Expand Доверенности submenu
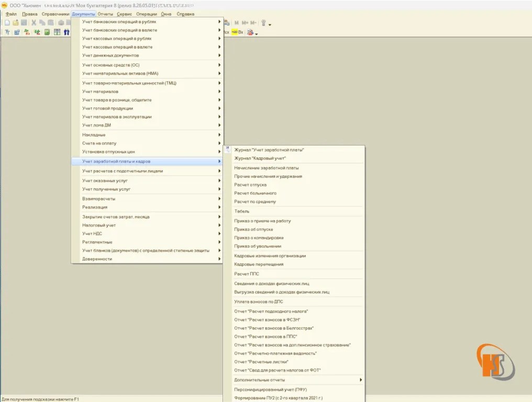This screenshot has width=532, height=402. pyautogui.click(x=147, y=259)
